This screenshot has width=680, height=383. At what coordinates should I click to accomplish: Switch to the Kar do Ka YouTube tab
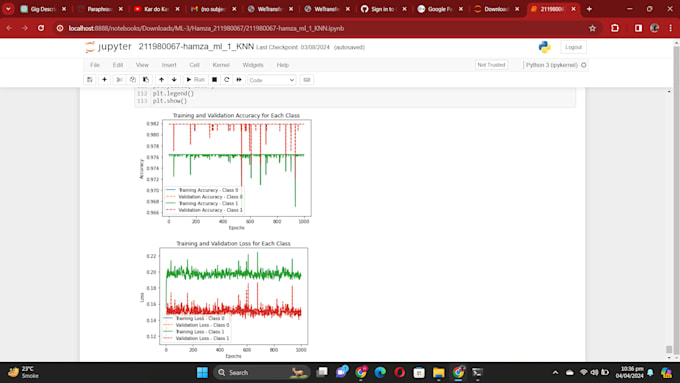(x=156, y=9)
